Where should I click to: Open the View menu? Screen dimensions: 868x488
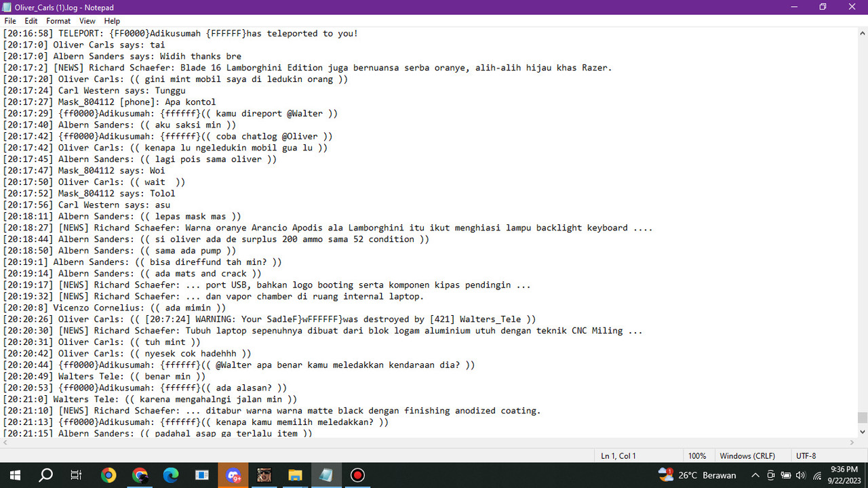click(87, 21)
